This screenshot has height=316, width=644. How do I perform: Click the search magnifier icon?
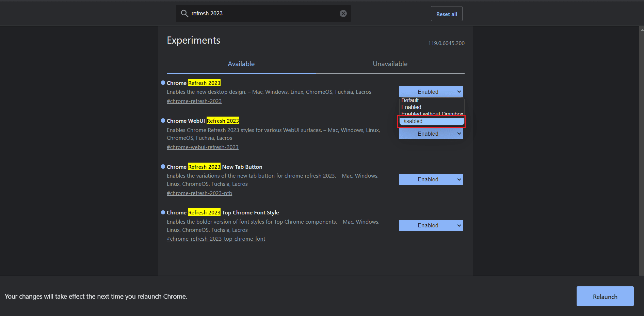(184, 13)
